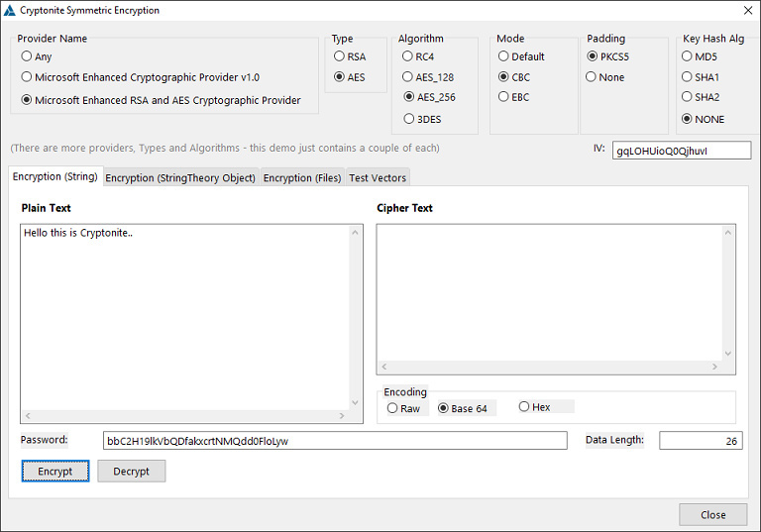Switch to Encryption (StringTheory Object) tab
This screenshot has width=761, height=532.
tap(180, 177)
